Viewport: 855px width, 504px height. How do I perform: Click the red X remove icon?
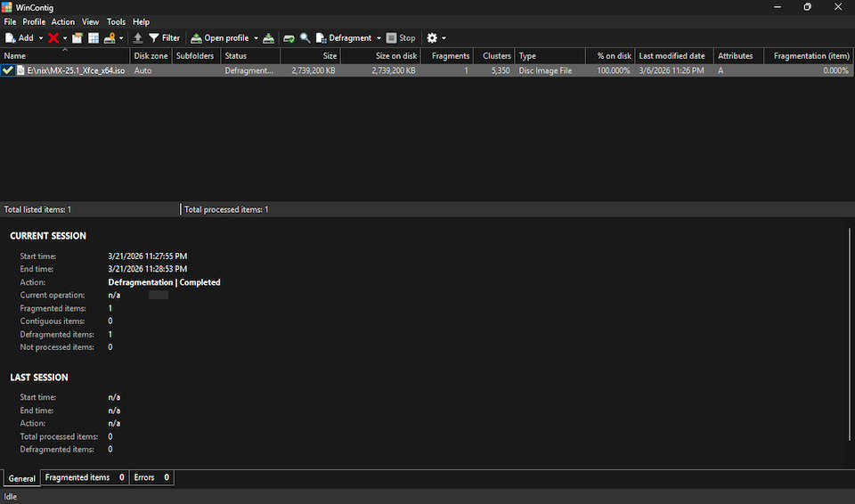[x=53, y=38]
